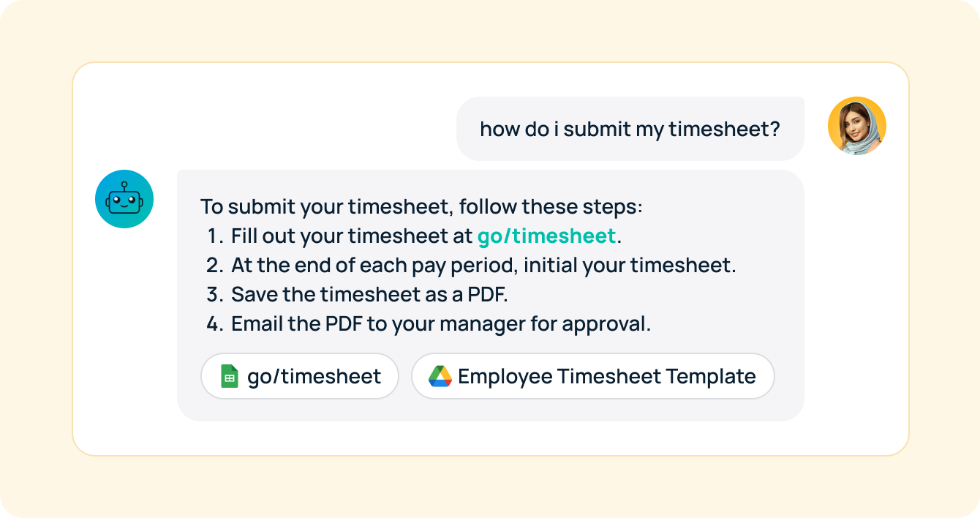Viewport: 980px width, 518px height.
Task: Click the white chat panel background
Action: [490, 439]
